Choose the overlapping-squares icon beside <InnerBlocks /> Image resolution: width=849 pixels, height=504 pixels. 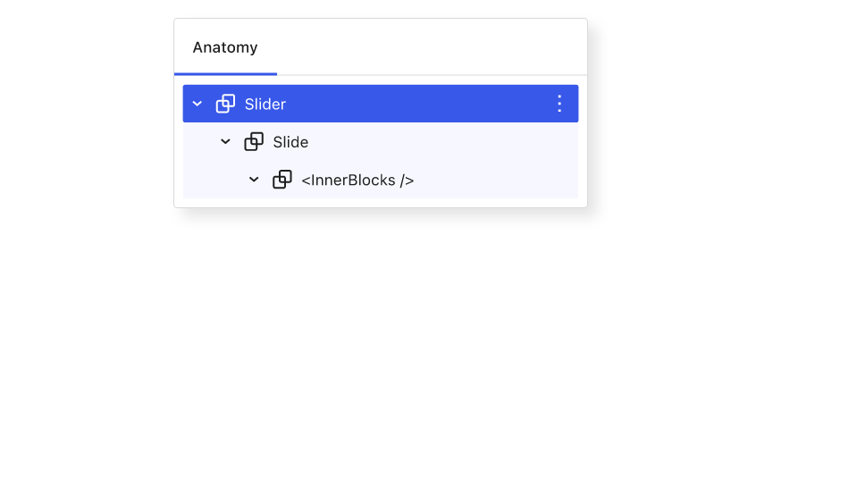282,180
